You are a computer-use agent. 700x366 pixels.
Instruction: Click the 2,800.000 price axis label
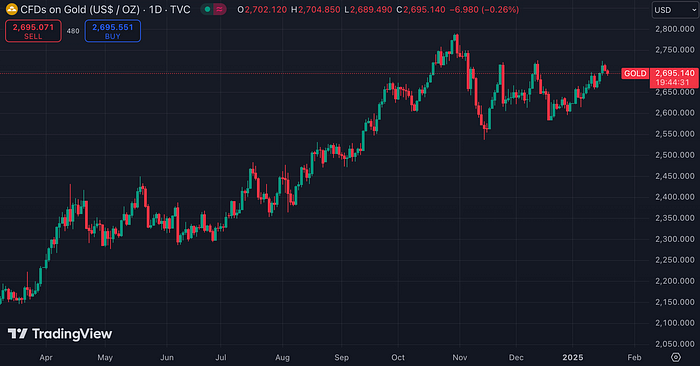point(675,29)
